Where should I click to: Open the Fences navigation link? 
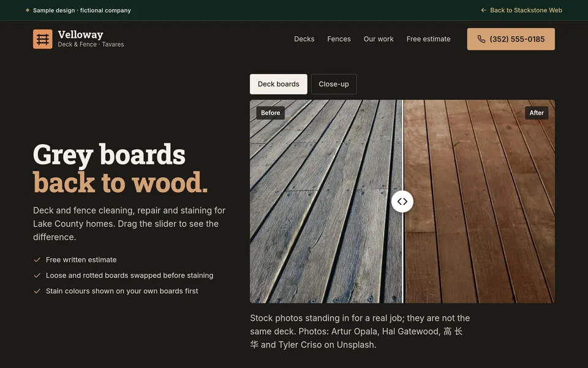[339, 39]
